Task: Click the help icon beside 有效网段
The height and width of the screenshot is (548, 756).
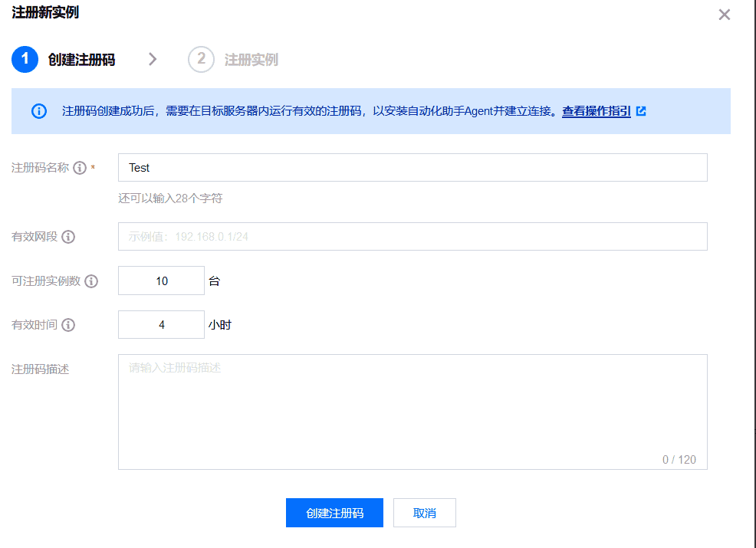Action: point(67,236)
